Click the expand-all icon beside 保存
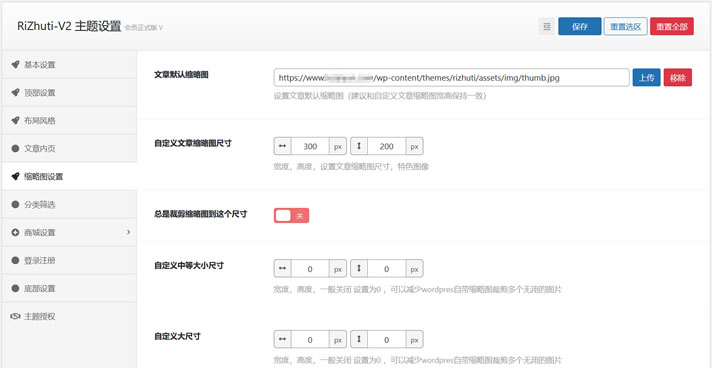Viewport: 712px width, 368px height. (547, 26)
